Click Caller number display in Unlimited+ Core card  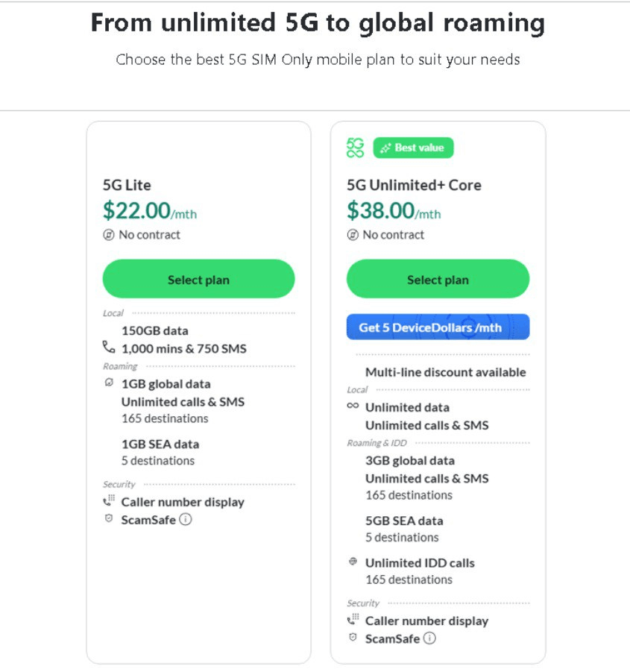pyautogui.click(x=426, y=621)
